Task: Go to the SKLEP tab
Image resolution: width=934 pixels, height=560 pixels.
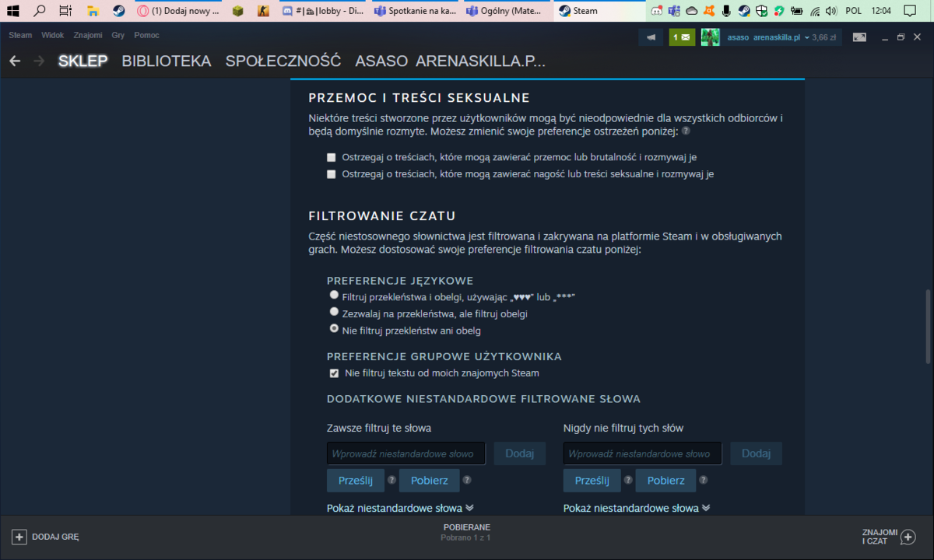Action: pos(83,61)
